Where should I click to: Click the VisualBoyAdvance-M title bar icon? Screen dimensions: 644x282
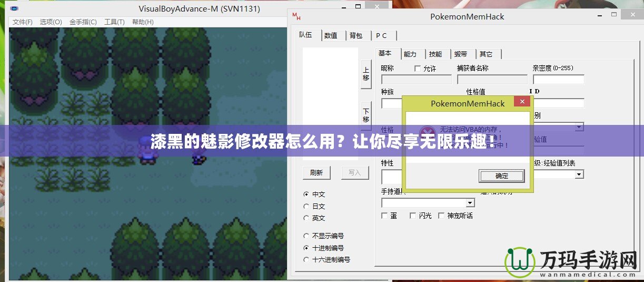point(14,9)
